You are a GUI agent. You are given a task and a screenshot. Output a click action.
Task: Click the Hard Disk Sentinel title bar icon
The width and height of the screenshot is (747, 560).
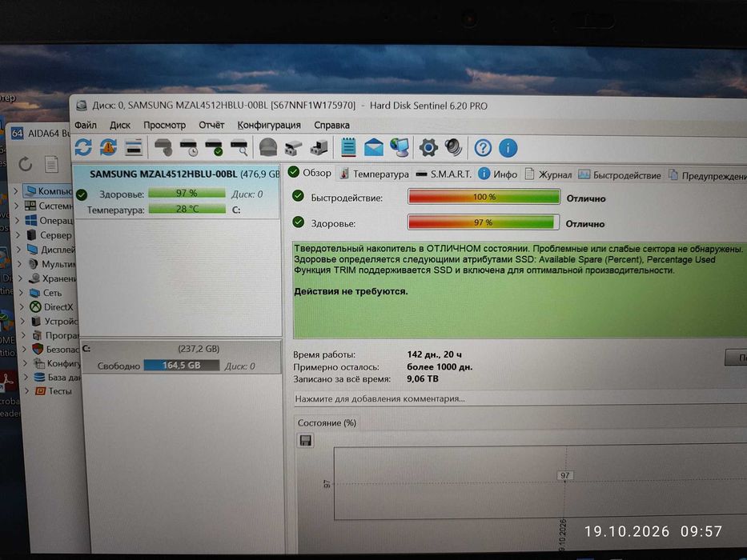pos(82,106)
